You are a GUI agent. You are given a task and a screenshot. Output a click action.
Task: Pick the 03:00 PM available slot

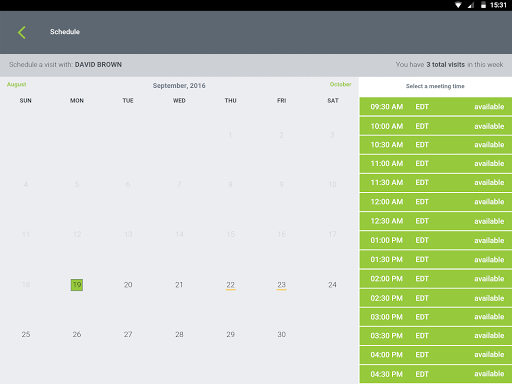click(436, 317)
